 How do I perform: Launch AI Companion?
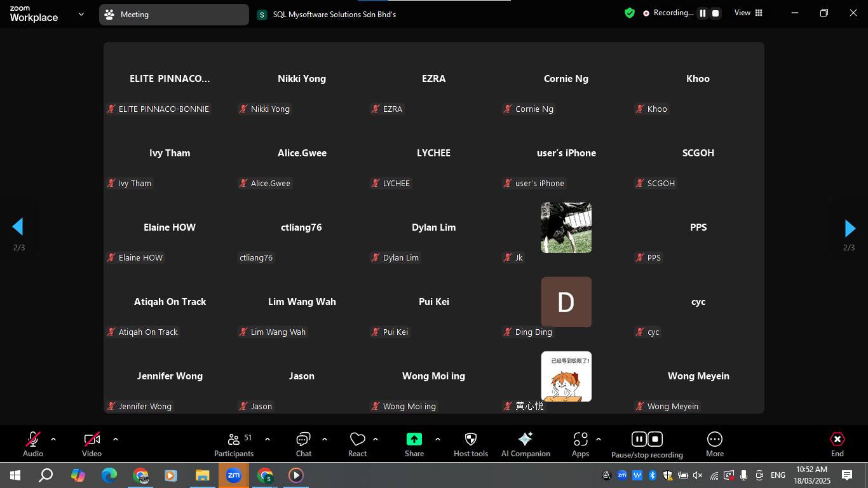coord(526,444)
